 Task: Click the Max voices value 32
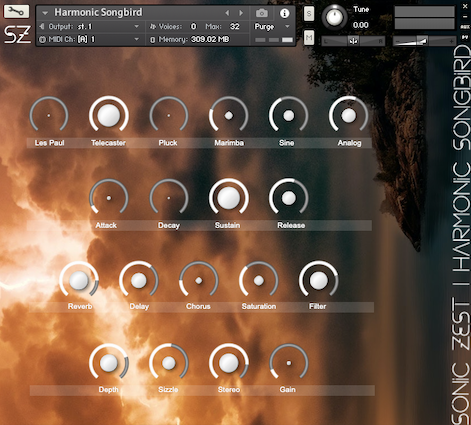(235, 26)
